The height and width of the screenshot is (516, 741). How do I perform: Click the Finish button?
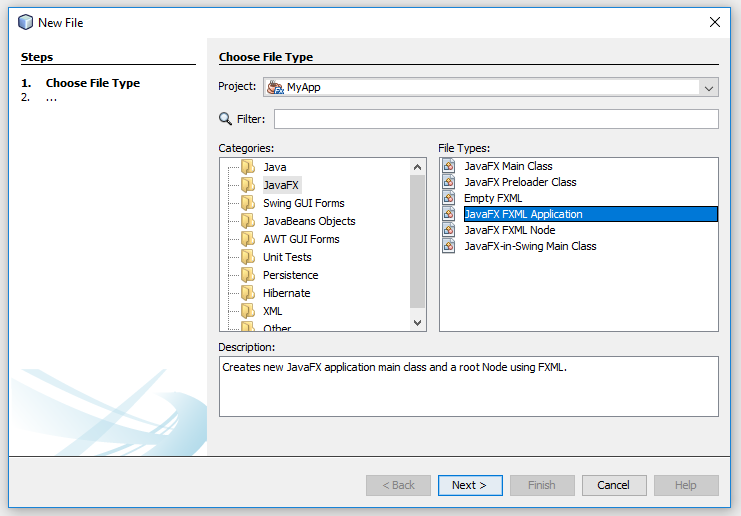[x=542, y=485]
